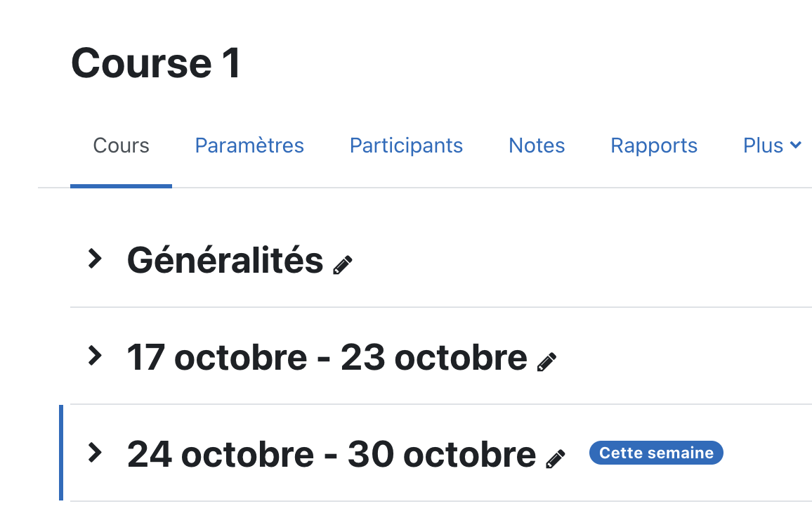The width and height of the screenshot is (812, 530).
Task: Click the blue underline beneath Cours tab
Action: 122,186
